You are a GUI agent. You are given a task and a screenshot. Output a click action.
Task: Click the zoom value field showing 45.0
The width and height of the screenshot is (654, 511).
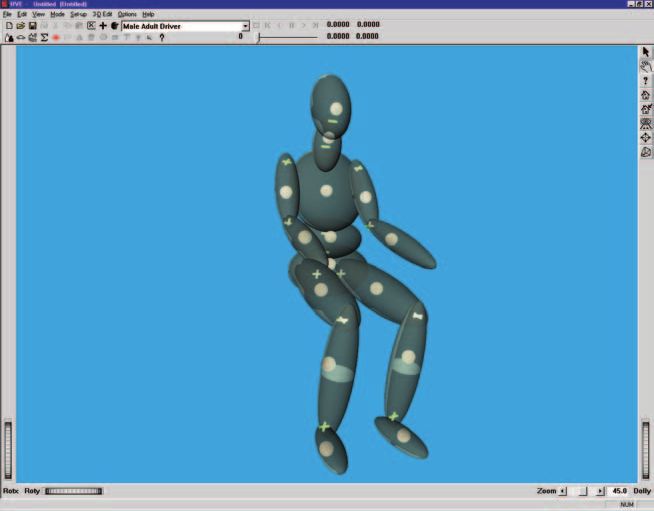pyautogui.click(x=619, y=491)
